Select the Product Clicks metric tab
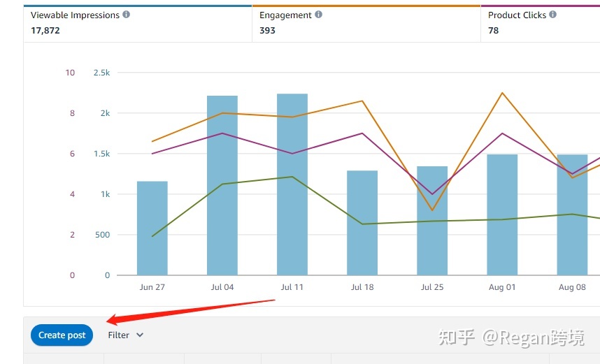The height and width of the screenshot is (364, 600). [x=541, y=24]
